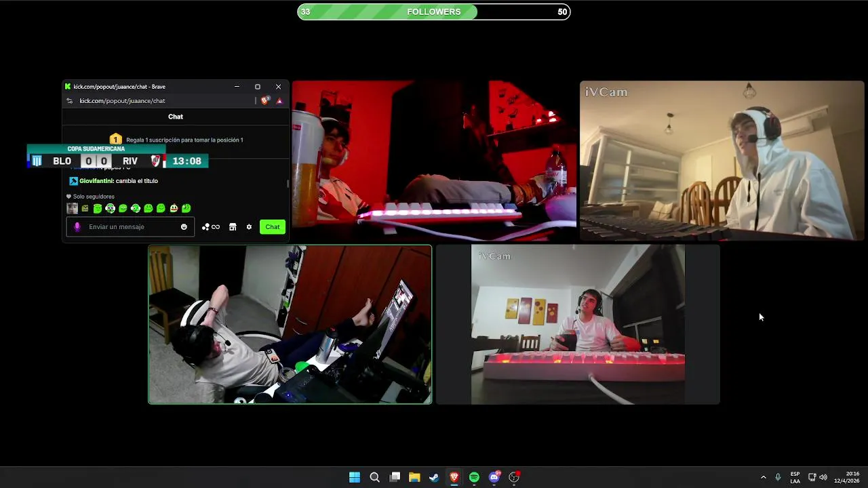Screen dimensions: 868x488
Task: Click the purple microphone icon in message box
Action: pyautogui.click(x=77, y=227)
